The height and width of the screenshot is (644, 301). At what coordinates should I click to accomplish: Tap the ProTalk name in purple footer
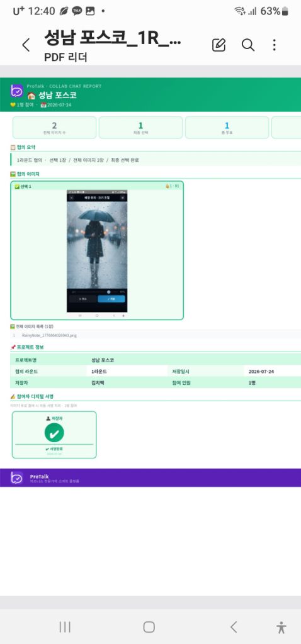click(x=40, y=476)
